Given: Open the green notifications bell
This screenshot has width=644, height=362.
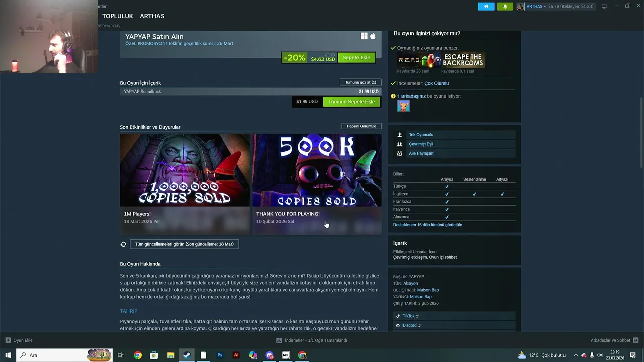Looking at the screenshot, I should point(505,7).
